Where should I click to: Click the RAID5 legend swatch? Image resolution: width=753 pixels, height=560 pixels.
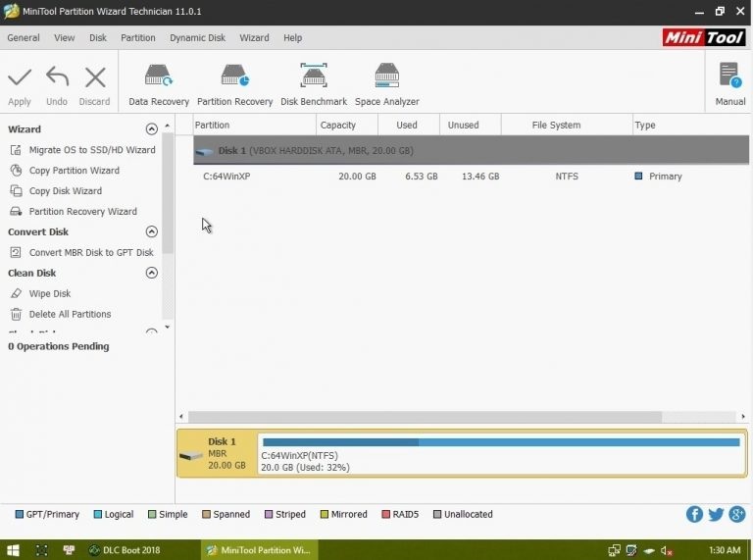coord(385,514)
